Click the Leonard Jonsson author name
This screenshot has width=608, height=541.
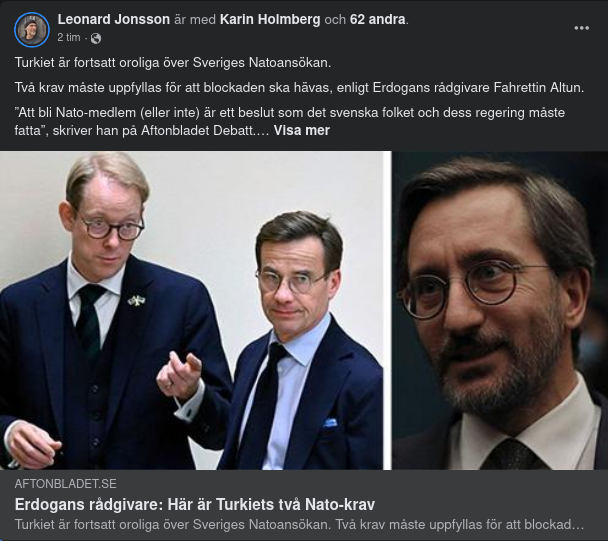coord(114,19)
